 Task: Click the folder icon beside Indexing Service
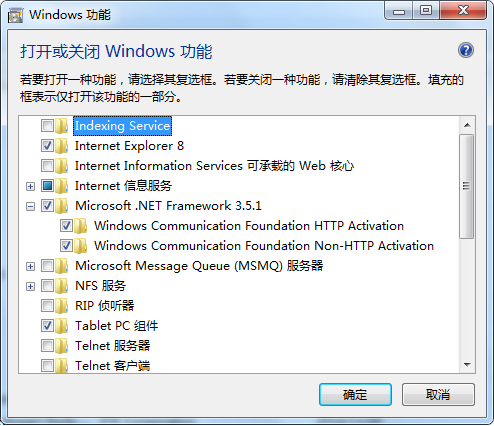62,126
